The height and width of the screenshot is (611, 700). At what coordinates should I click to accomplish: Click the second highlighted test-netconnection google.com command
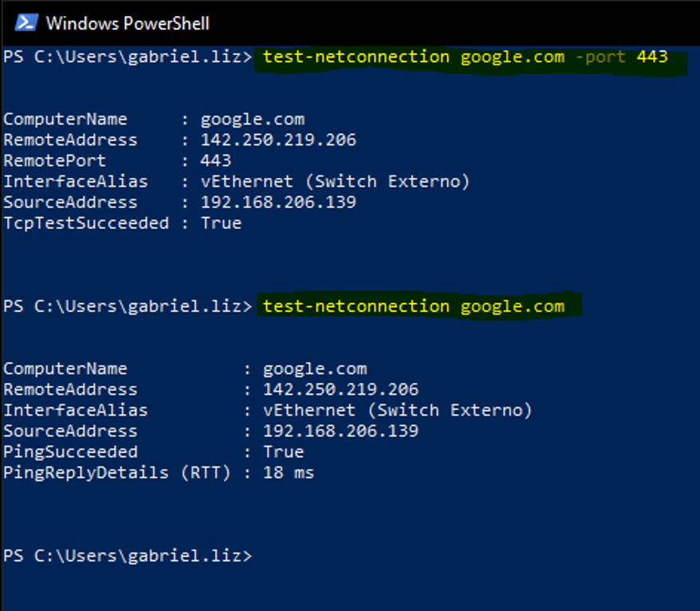point(413,306)
